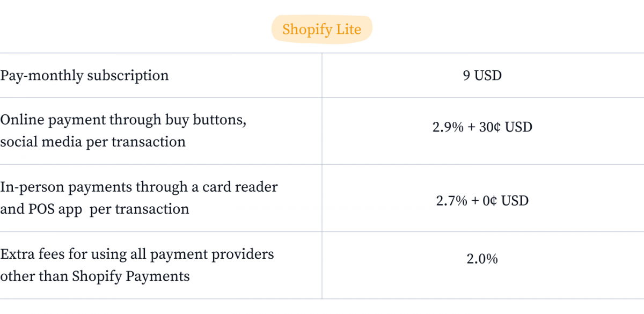The height and width of the screenshot is (314, 644).
Task: Click the social media per transaction line
Action: 93,142
